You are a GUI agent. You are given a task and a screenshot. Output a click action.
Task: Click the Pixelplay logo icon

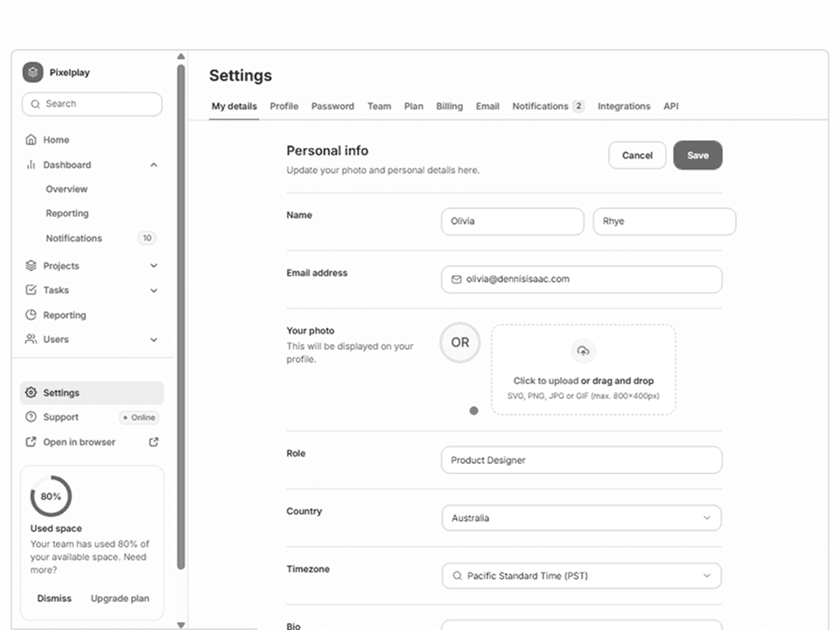click(x=32, y=73)
